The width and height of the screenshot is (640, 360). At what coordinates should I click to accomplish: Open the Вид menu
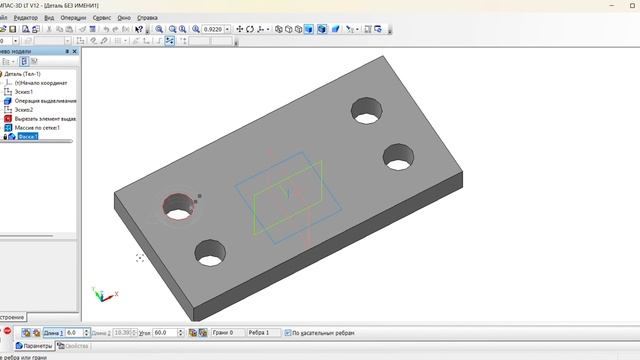click(x=49, y=18)
